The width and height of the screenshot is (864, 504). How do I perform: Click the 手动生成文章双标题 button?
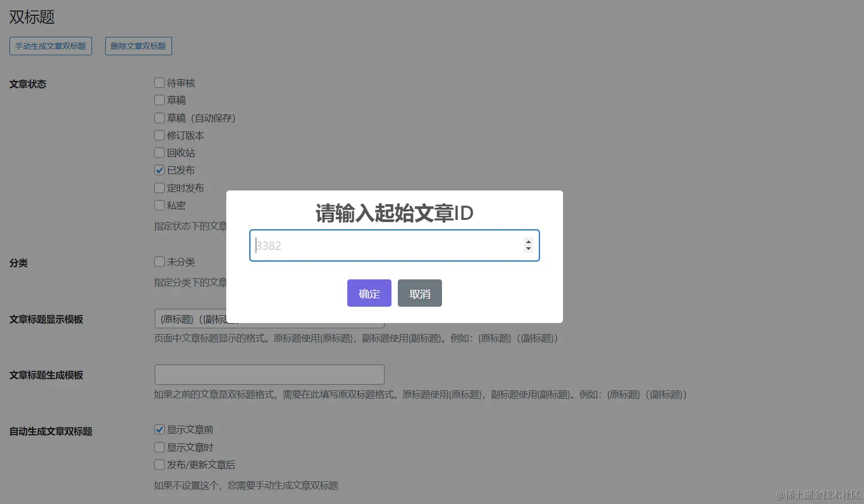tap(51, 46)
